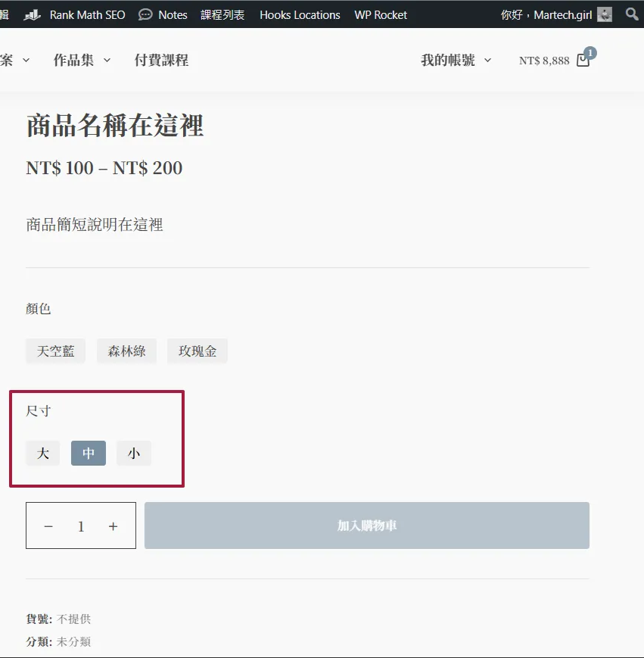Screen dimensions: 644x658
Task: Click the Martech.girl user avatar
Action: (x=605, y=14)
